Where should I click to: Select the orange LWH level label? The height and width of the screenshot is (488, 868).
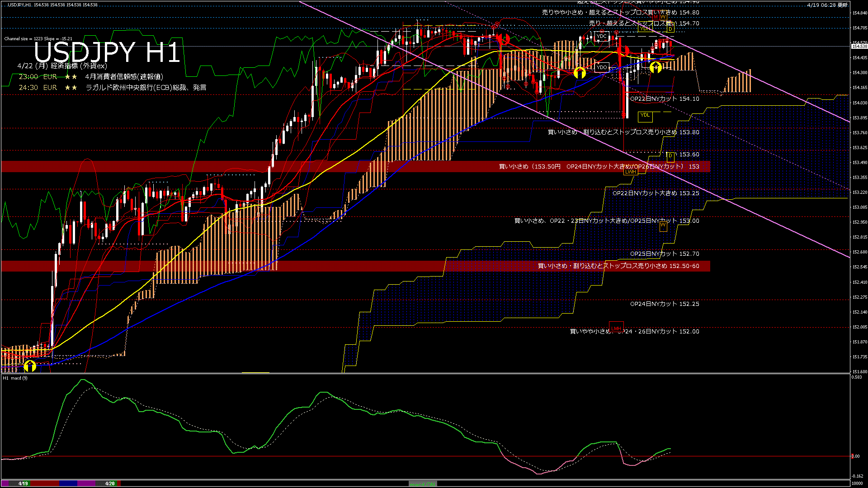[630, 172]
